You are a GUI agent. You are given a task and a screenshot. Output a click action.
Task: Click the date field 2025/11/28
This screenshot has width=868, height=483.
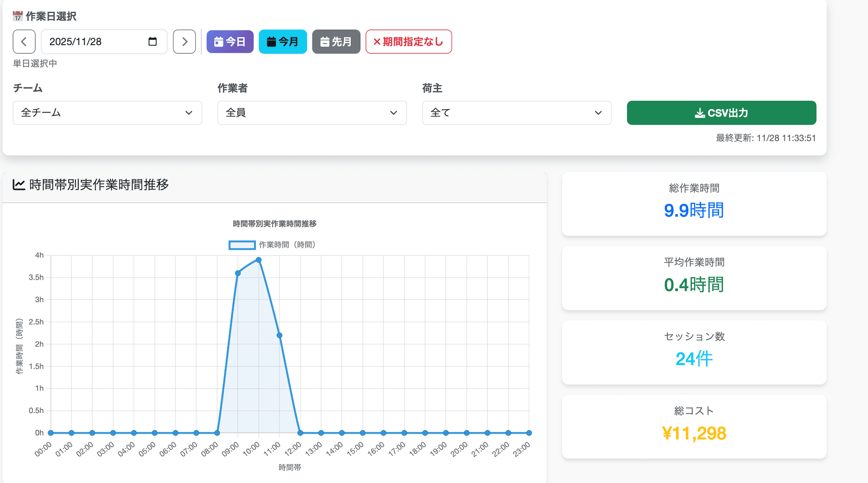(x=104, y=42)
